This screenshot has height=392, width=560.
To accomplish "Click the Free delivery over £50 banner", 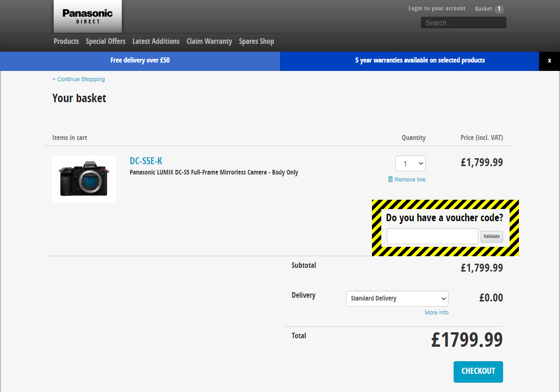I will [140, 61].
